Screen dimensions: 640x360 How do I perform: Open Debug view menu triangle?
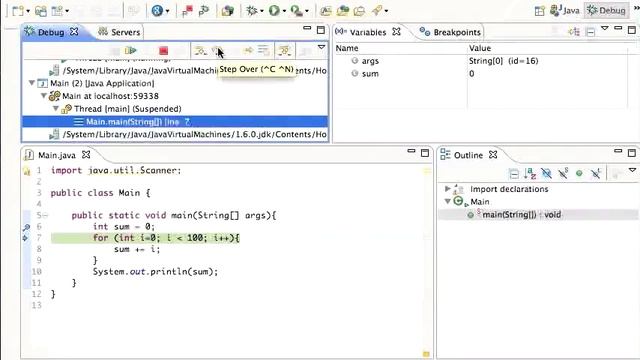pos(321,47)
